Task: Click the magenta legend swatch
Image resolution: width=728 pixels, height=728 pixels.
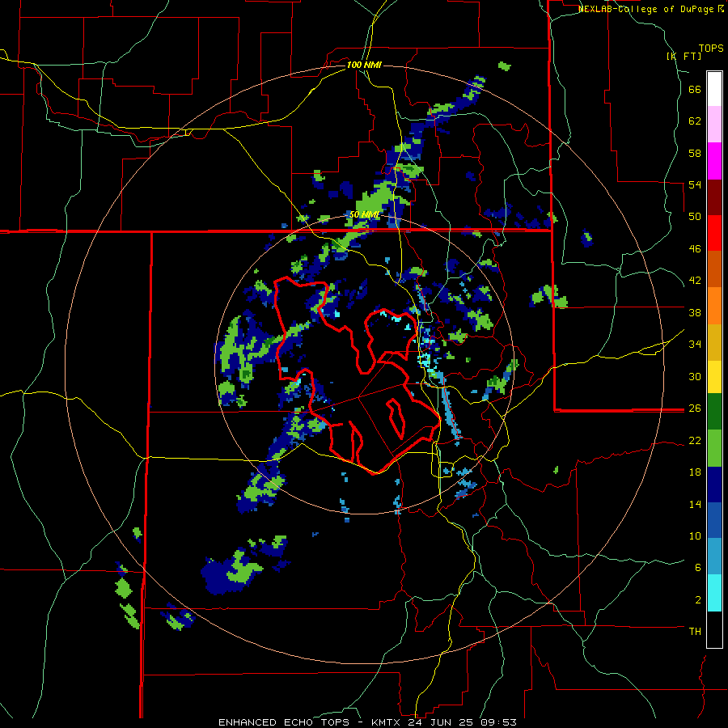Action: coord(714,161)
